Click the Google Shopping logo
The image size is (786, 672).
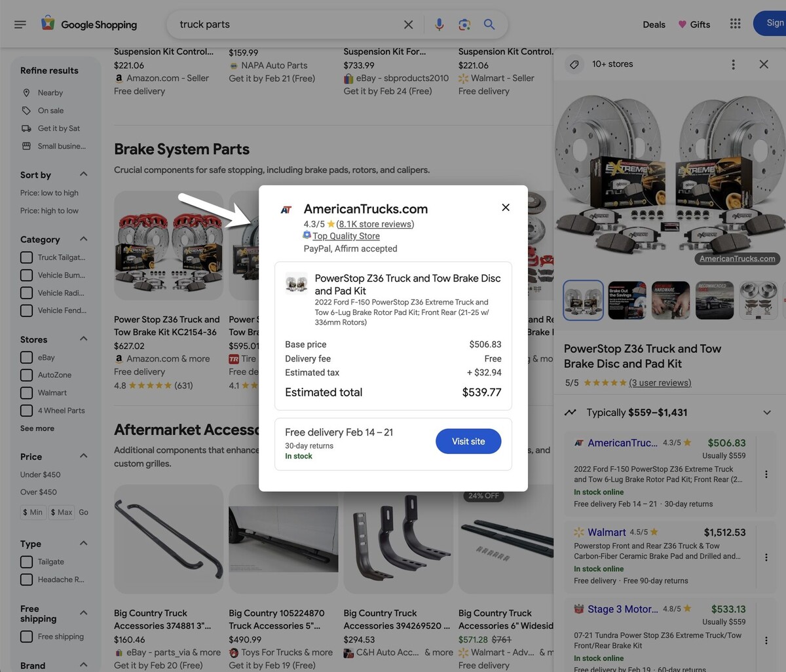click(x=89, y=24)
